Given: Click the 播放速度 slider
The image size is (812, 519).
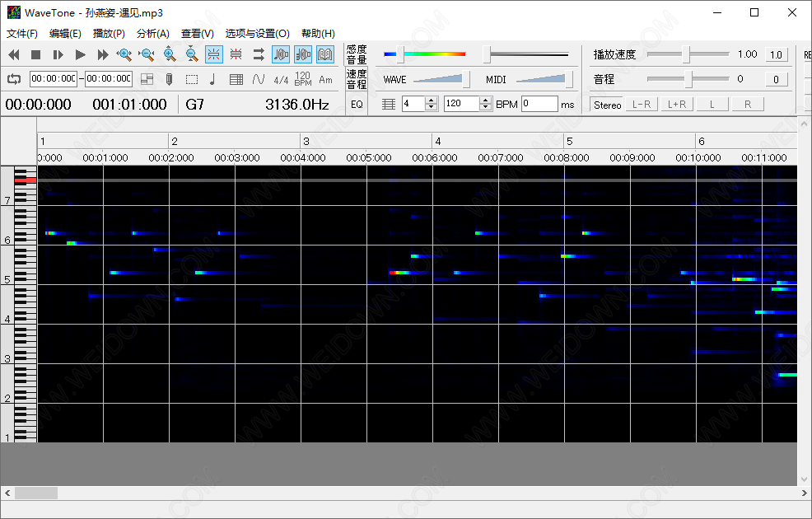Looking at the screenshot, I should (x=688, y=54).
